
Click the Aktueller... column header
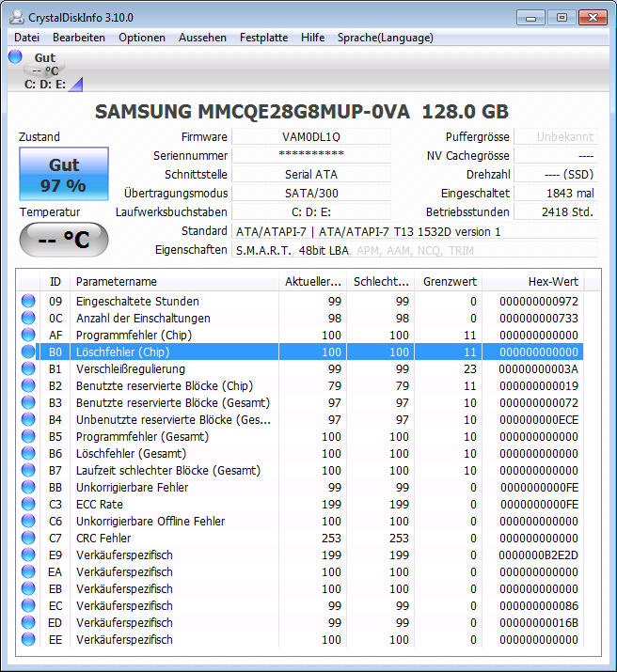pos(313,282)
